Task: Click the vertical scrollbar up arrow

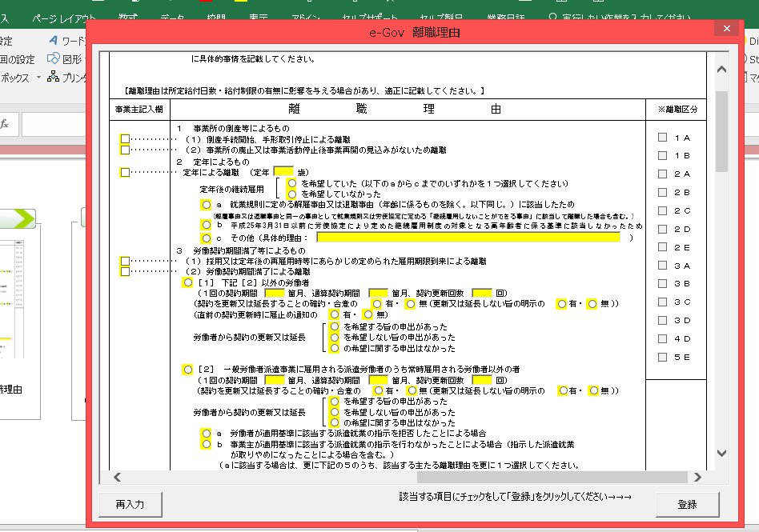Action: [x=721, y=70]
